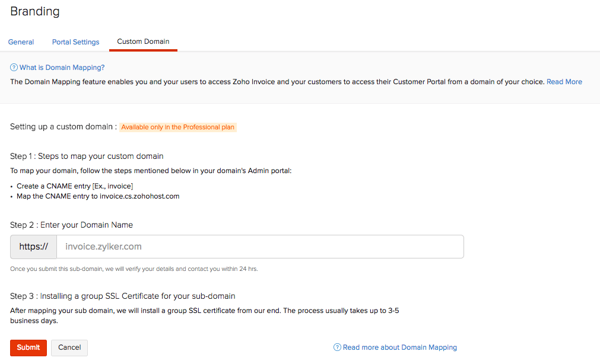Click the Step 1 custom domain heading

(87, 157)
